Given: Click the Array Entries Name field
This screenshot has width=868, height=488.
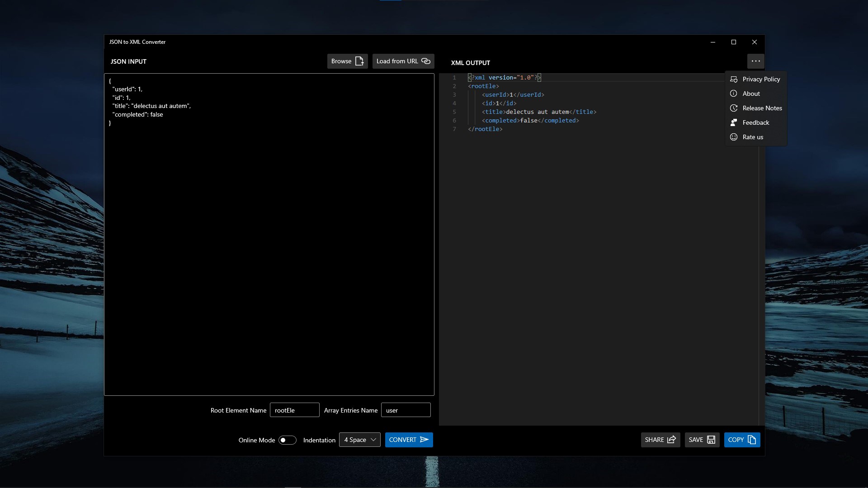Looking at the screenshot, I should point(406,410).
